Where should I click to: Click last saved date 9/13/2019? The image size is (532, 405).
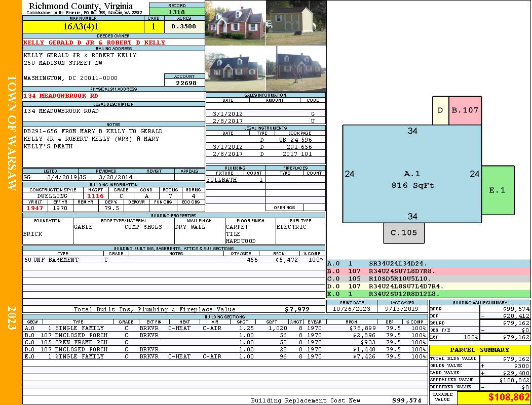coord(402,309)
